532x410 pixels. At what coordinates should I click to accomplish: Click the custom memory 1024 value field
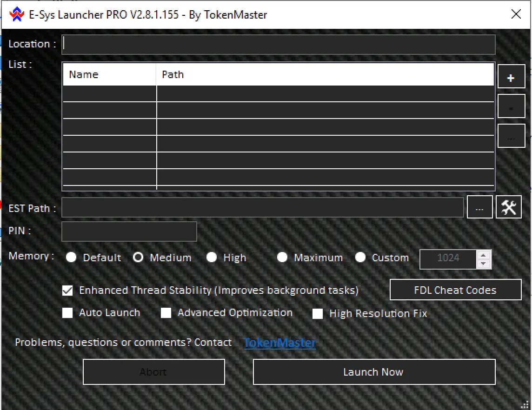448,259
